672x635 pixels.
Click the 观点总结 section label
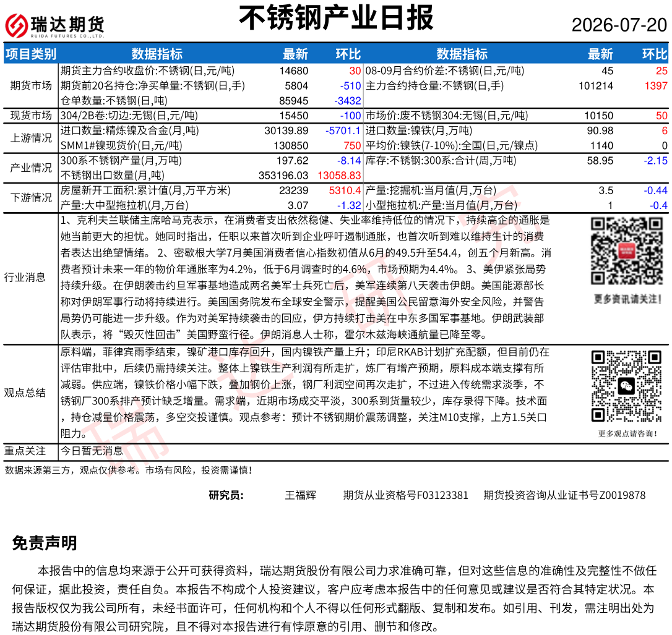click(x=25, y=393)
